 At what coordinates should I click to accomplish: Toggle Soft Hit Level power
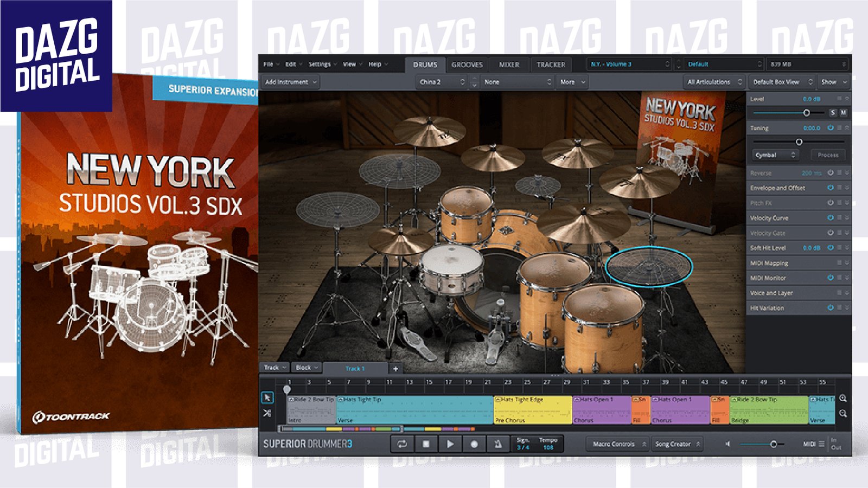(830, 248)
